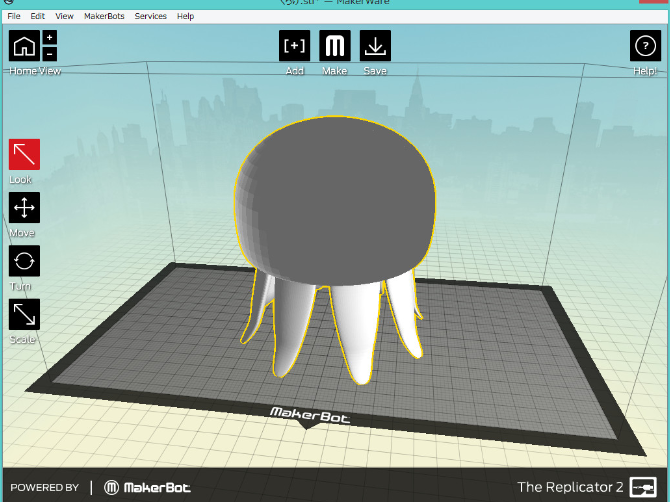The width and height of the screenshot is (670, 502).
Task: Open the MakerBots menu
Action: (104, 16)
